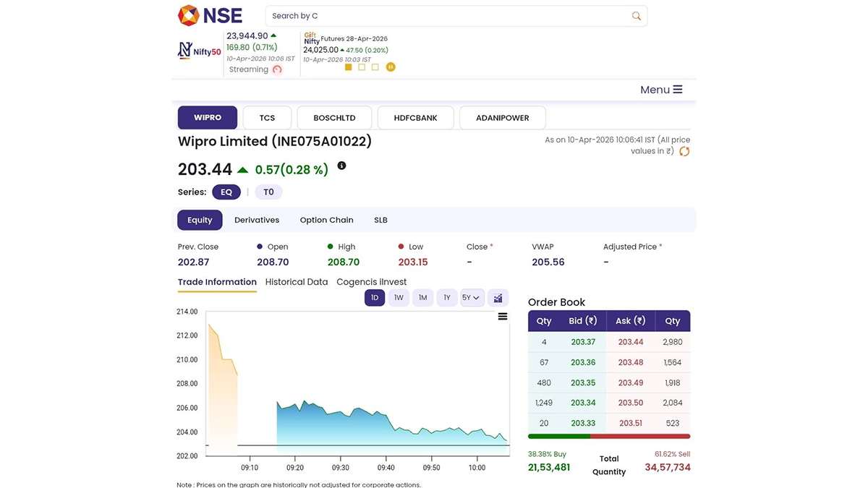The height and width of the screenshot is (488, 868).
Task: Click the Nifty50 index logo
Action: pos(200,51)
